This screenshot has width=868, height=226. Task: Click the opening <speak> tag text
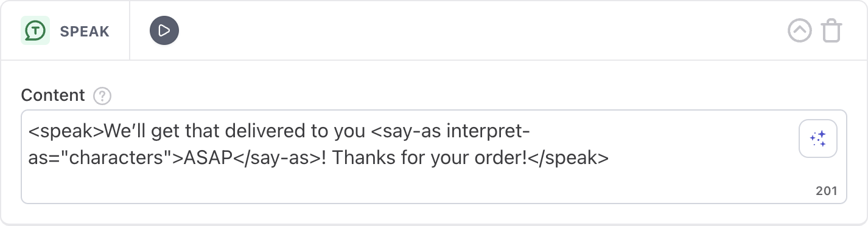click(66, 132)
